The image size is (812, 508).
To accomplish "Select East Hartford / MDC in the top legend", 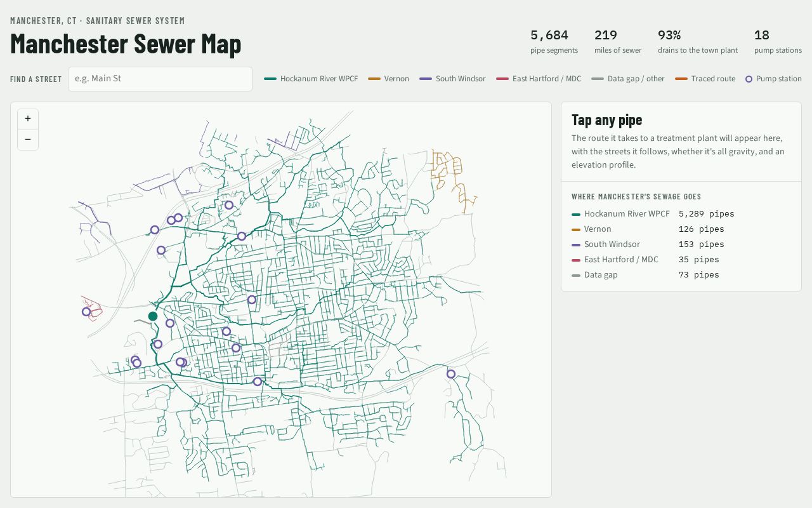I will click(539, 79).
